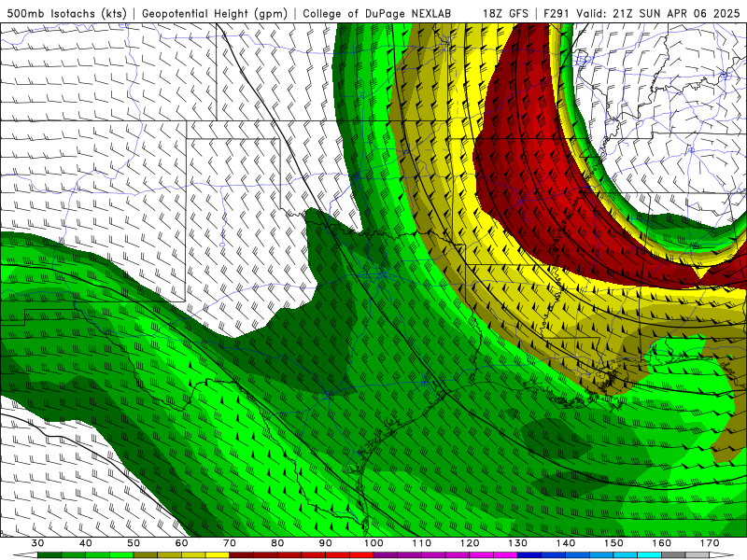Image resolution: width=747 pixels, height=560 pixels.
Task: Pick the bright green swatch just below 50
Action: pyautogui.click(x=121, y=555)
